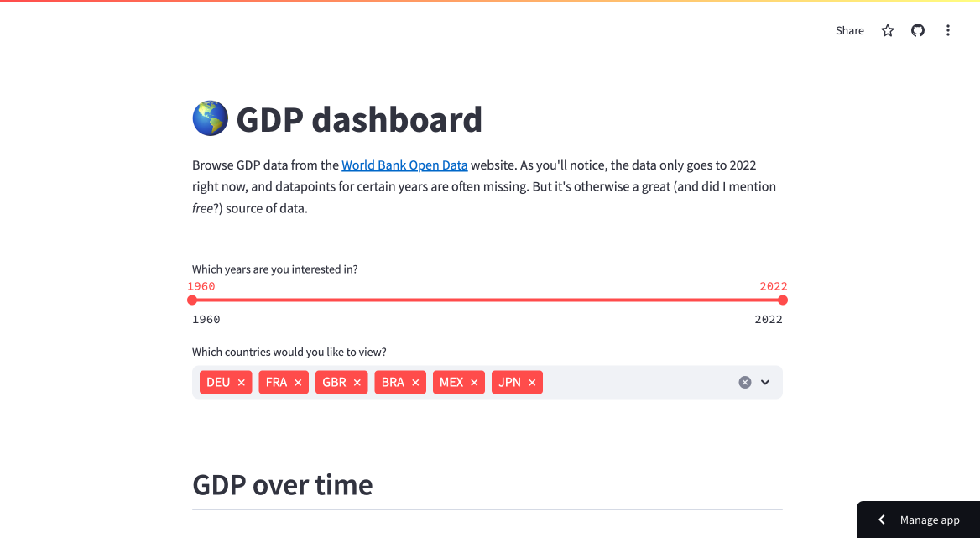The image size is (980, 538).
Task: Click the globe emoji in the dashboard title
Action: 210,118
